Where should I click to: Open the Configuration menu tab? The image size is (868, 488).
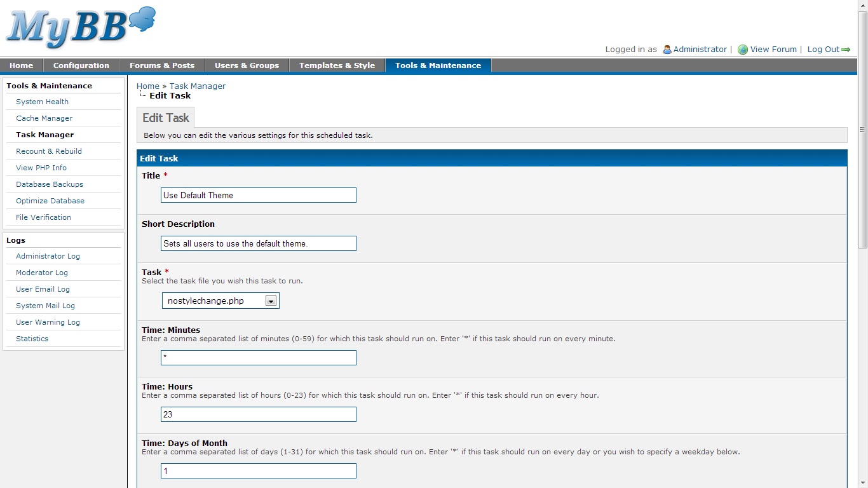[81, 65]
